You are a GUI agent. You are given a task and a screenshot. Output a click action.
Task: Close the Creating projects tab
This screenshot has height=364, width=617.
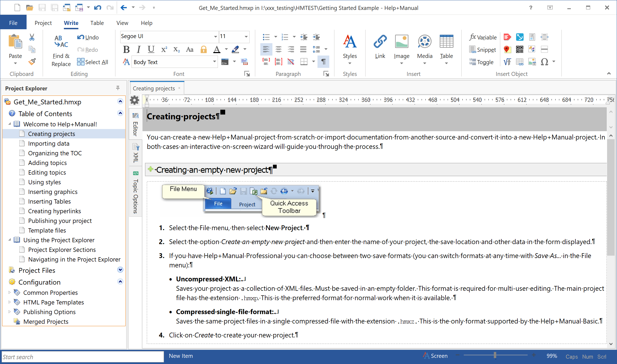coord(179,88)
